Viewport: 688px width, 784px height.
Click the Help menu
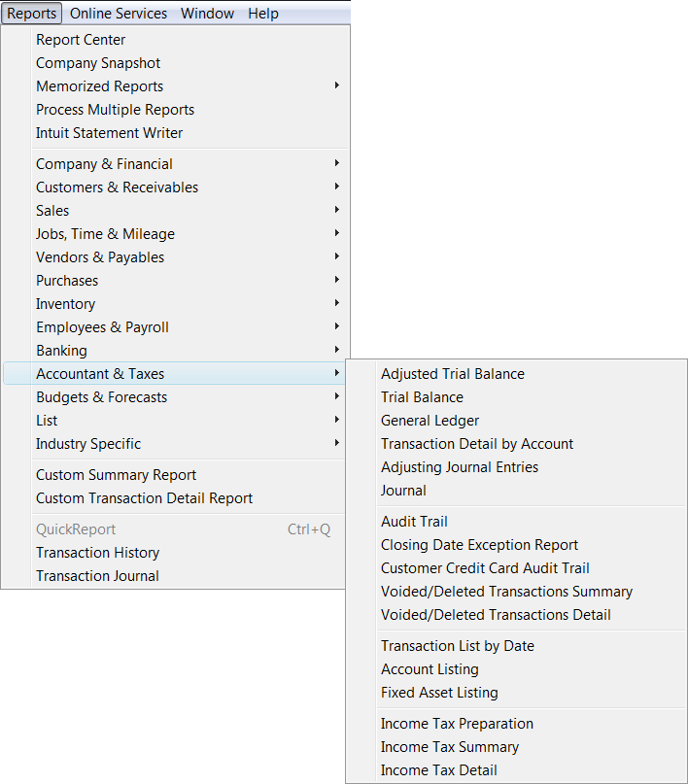pos(262,14)
